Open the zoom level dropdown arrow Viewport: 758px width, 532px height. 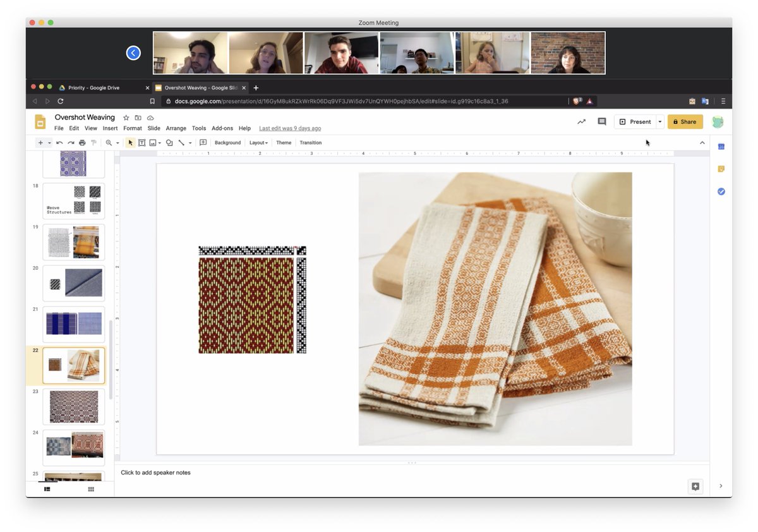coord(117,143)
